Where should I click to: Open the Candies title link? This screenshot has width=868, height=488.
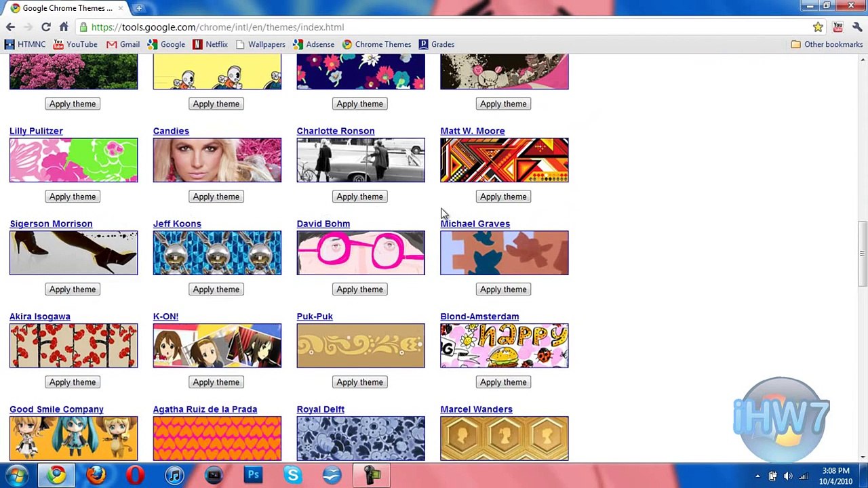171,131
